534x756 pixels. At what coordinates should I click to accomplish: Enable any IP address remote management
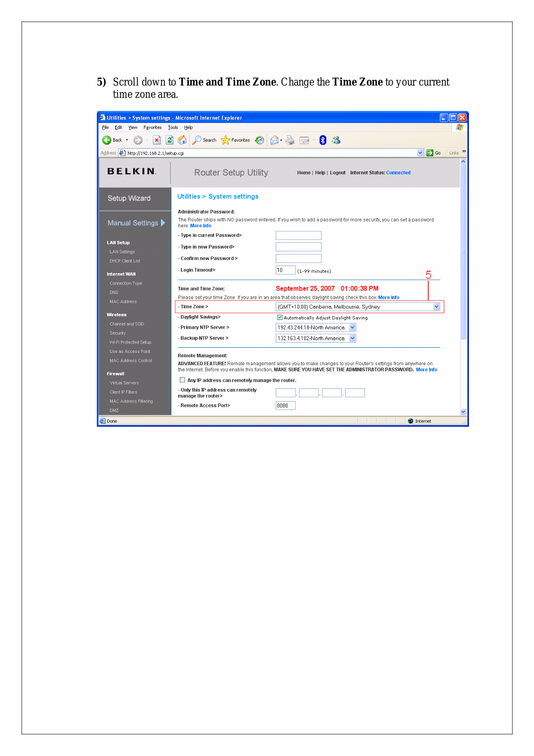pos(182,380)
